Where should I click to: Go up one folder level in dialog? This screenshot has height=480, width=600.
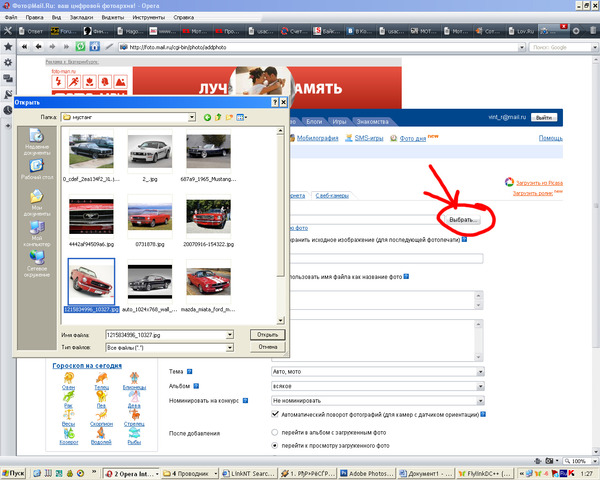(218, 118)
